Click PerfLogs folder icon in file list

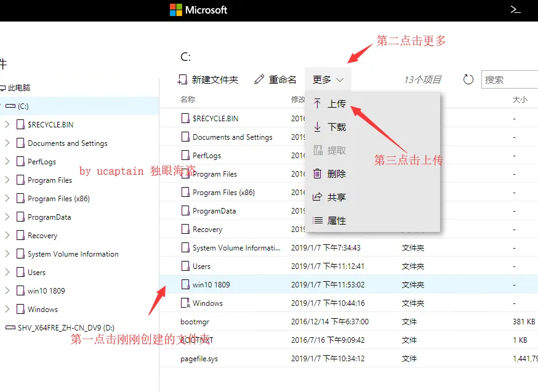[x=185, y=155]
